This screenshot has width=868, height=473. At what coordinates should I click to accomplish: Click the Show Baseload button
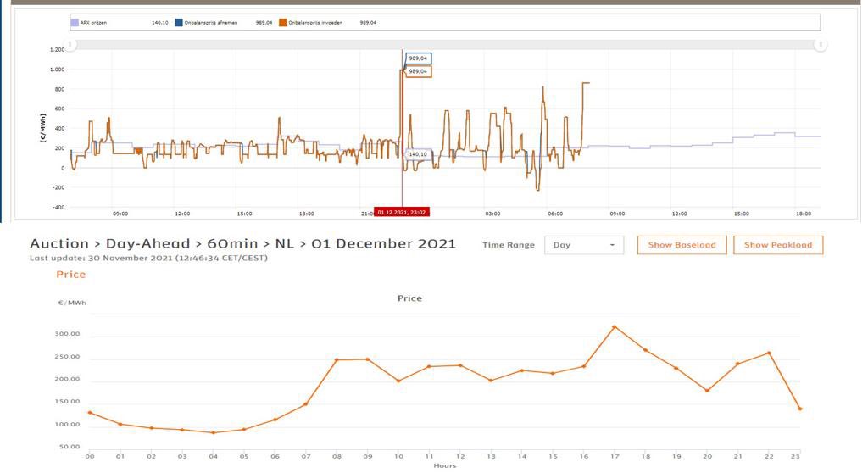[x=682, y=245]
